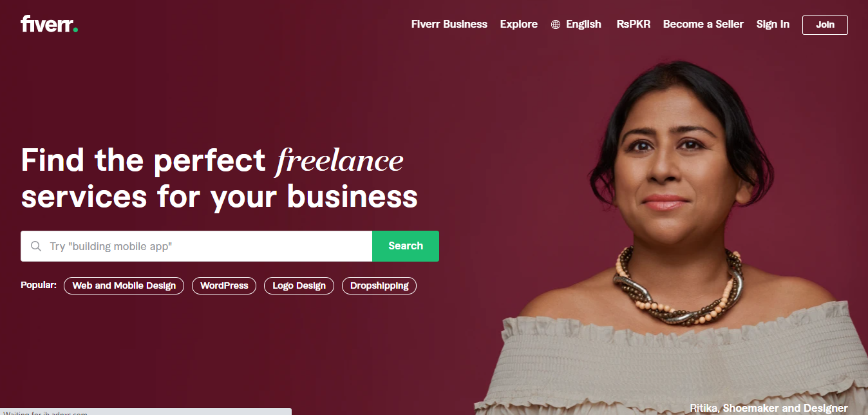Screen dimensions: 868x415
Task: Select the Web and Mobile Design tag
Action: click(x=124, y=285)
